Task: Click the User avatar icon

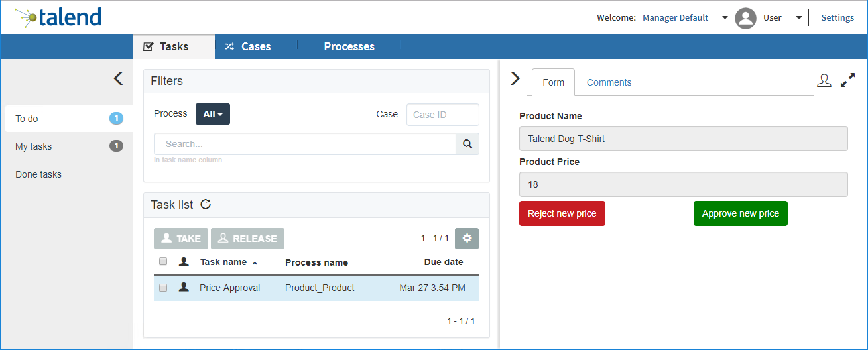Action: coord(746,18)
